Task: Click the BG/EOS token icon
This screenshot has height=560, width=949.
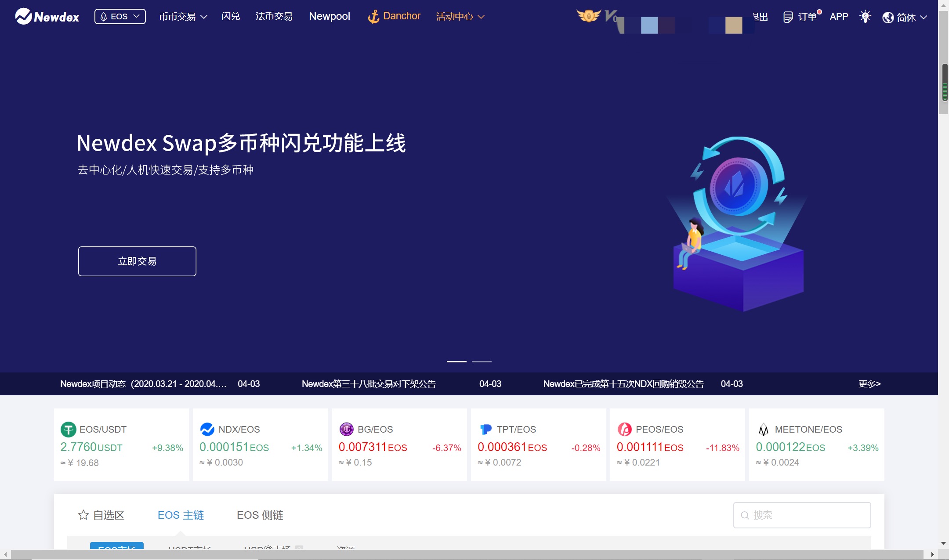Action: (x=346, y=429)
